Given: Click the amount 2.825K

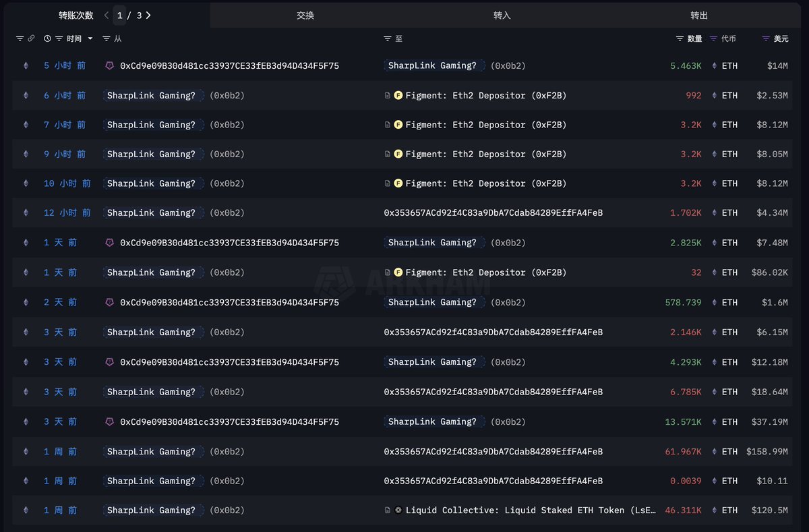Looking at the screenshot, I should tap(686, 243).
